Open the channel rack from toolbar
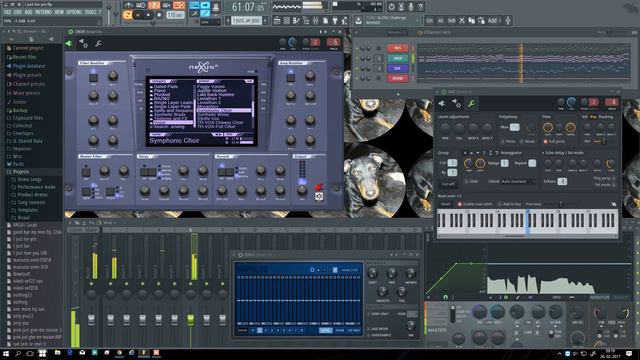Image resolution: width=640 pixels, height=360 pixels. coord(287,20)
